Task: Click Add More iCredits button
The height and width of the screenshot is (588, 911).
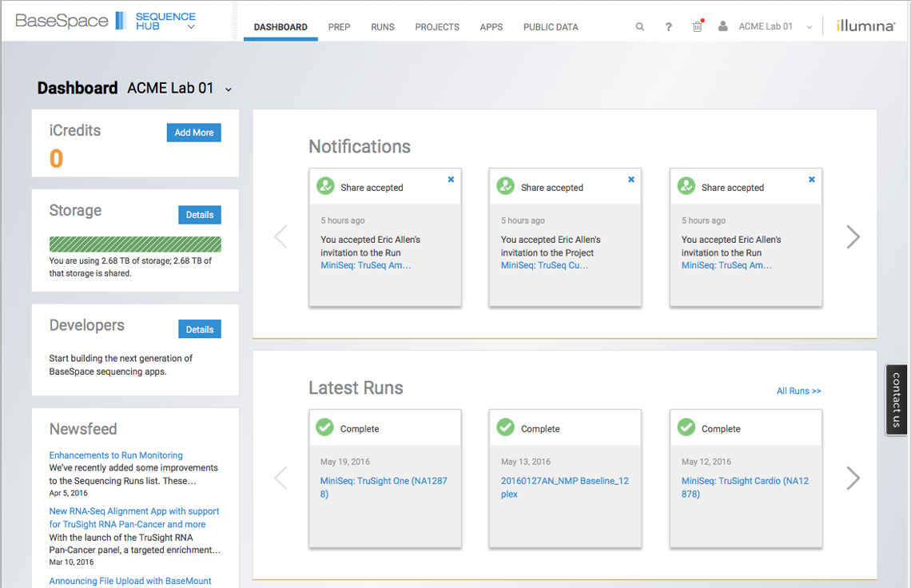Action: pyautogui.click(x=193, y=133)
